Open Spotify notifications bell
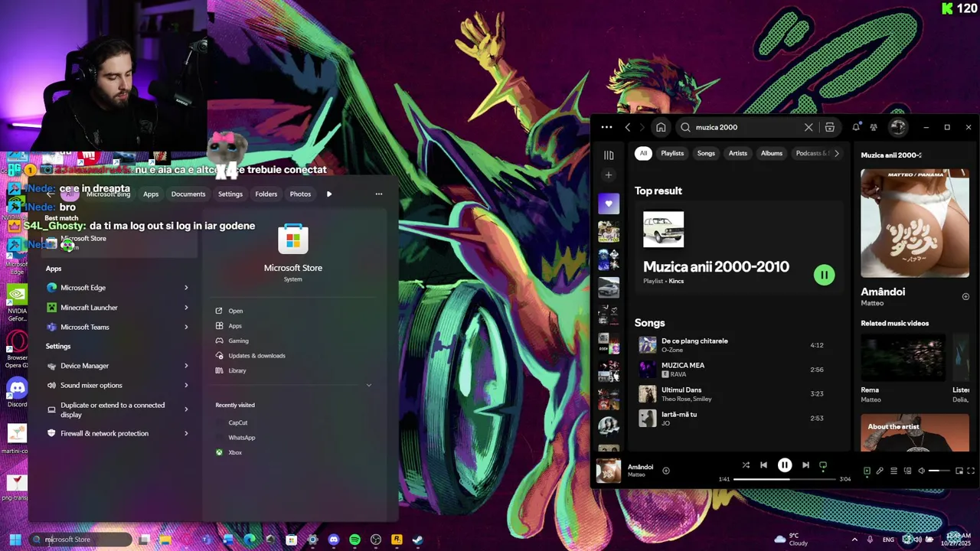The width and height of the screenshot is (980, 551). point(856,127)
